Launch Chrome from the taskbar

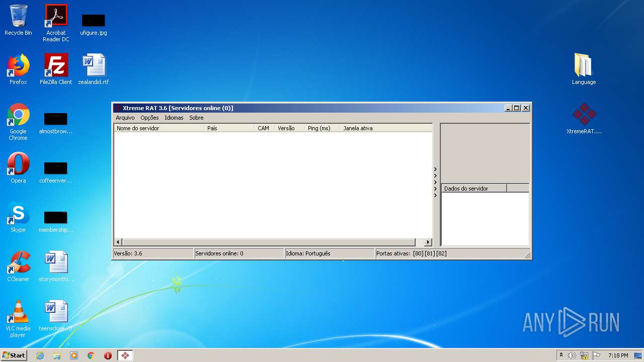[91, 355]
